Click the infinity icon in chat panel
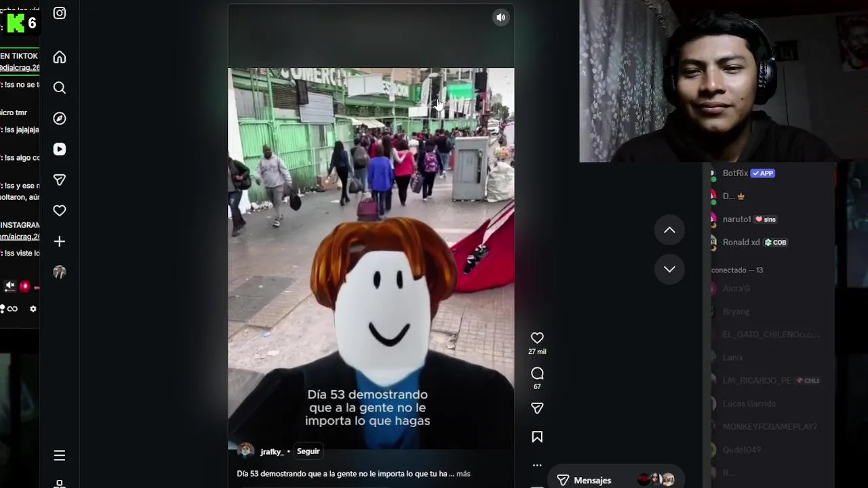Viewport: 868px width, 488px height. [12, 309]
